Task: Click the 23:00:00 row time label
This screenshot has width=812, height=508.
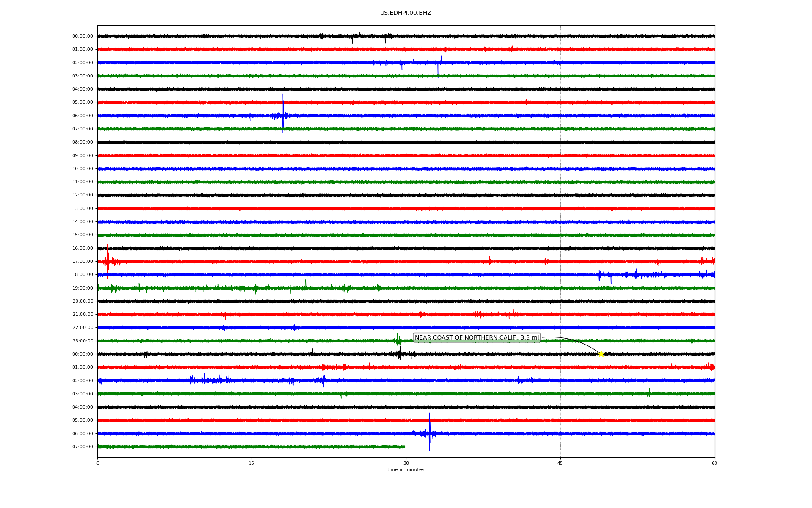Action: click(x=82, y=341)
